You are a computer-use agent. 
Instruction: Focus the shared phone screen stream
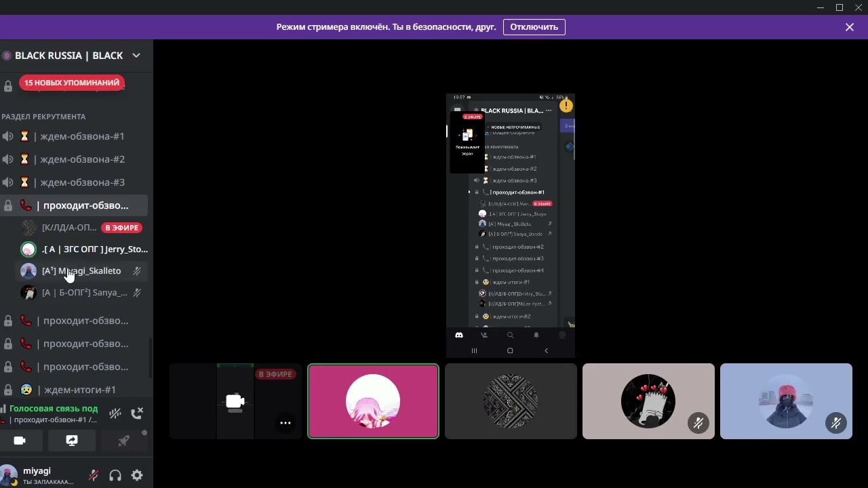511,226
